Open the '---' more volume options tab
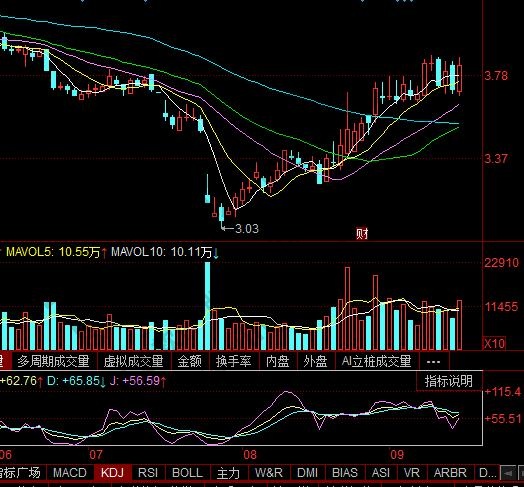 (x=433, y=361)
